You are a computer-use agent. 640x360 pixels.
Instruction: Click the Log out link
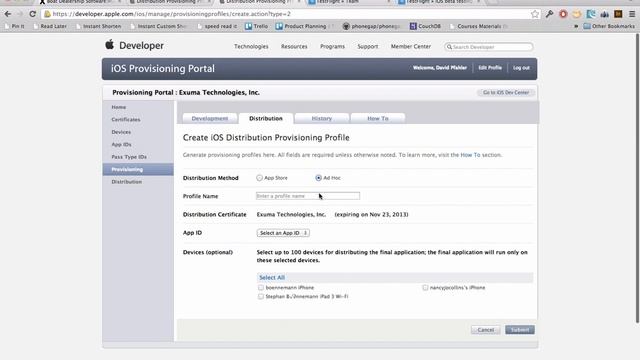[x=521, y=68]
